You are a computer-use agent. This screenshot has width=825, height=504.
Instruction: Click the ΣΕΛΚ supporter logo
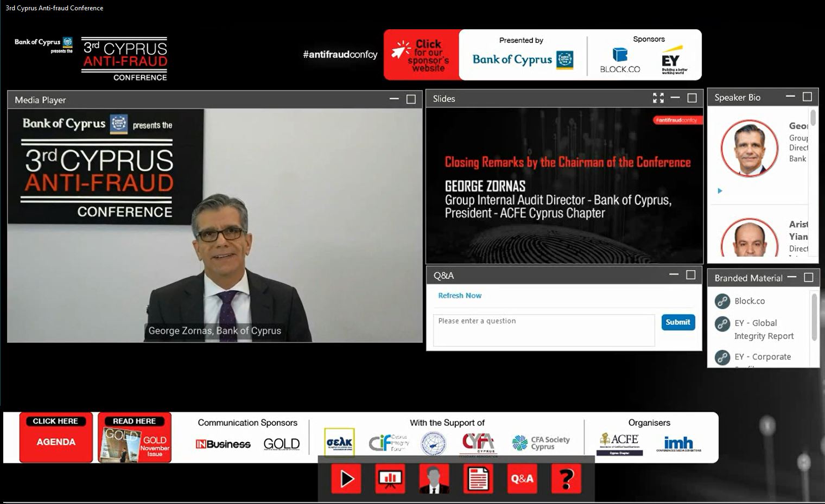click(x=339, y=443)
